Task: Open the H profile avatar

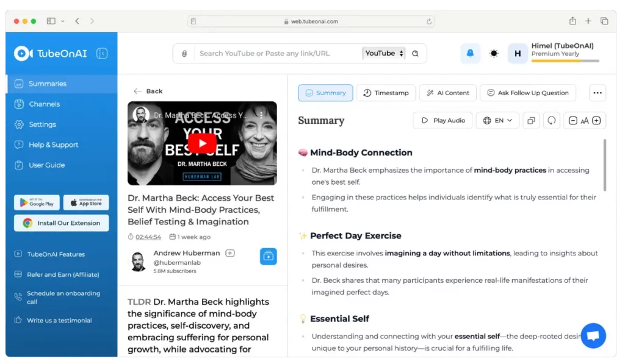Action: [x=518, y=54]
